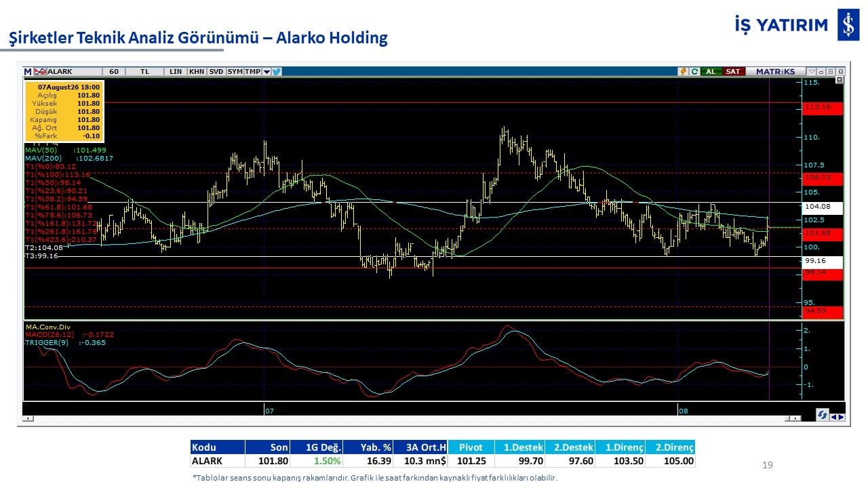Click the 1.50% daily change value

coord(326,461)
